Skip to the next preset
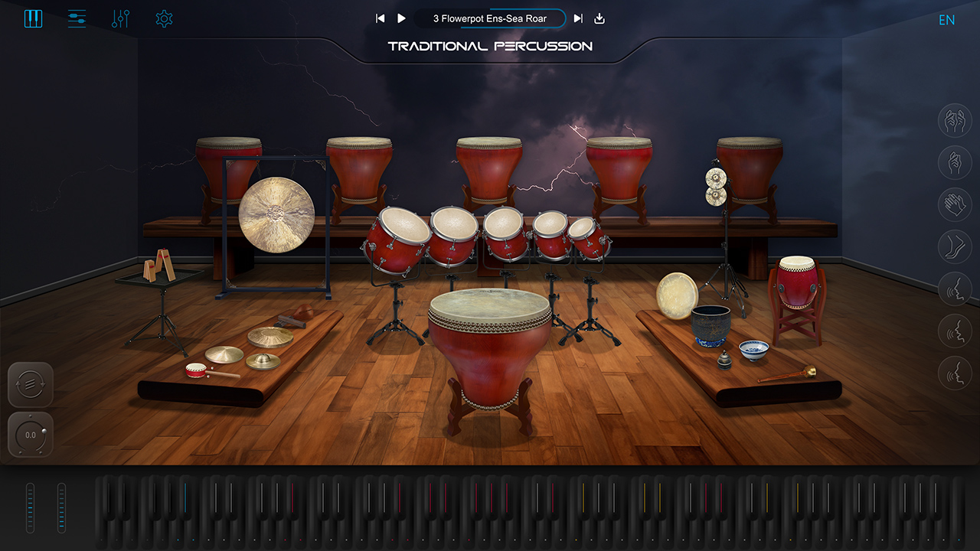The image size is (980, 551). coord(578,18)
